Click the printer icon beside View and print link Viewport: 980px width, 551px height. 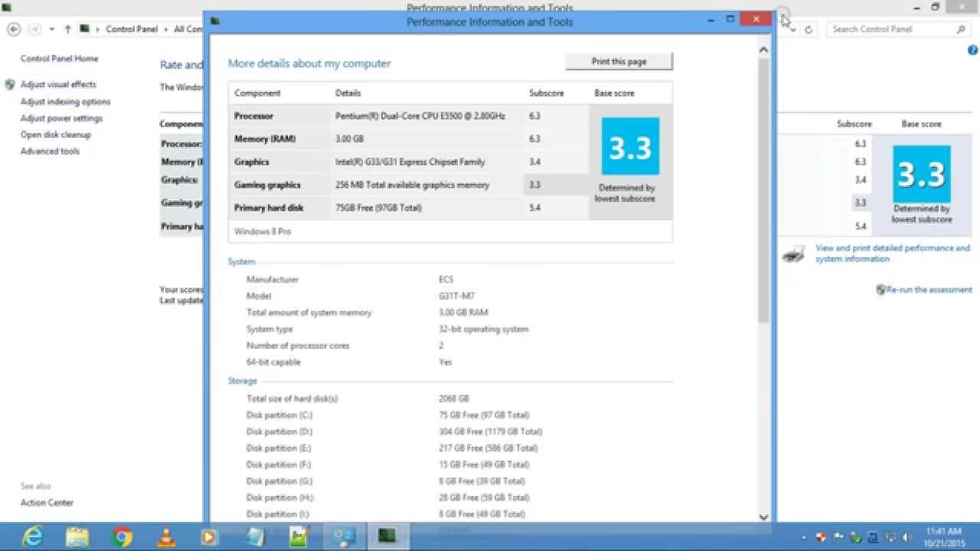[x=793, y=254]
